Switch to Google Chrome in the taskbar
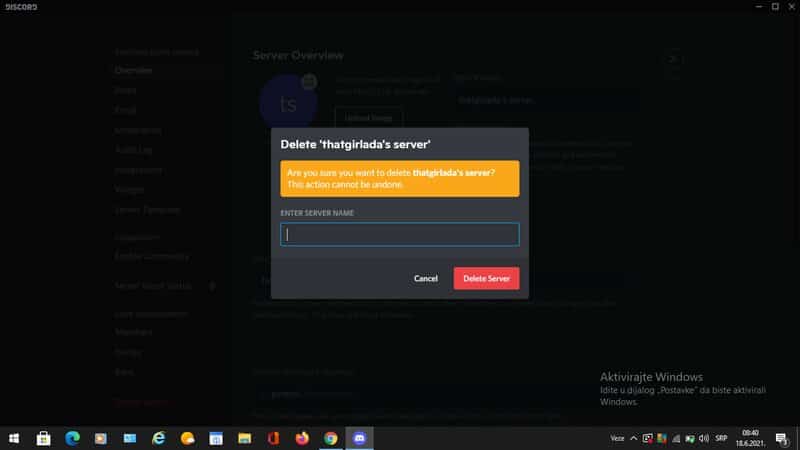 (330, 438)
